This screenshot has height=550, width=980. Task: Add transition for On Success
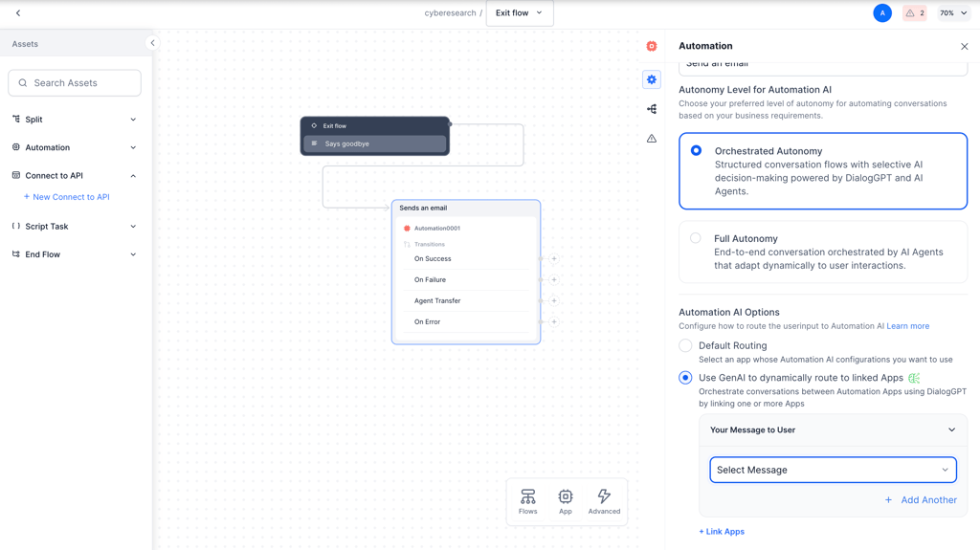click(x=554, y=259)
